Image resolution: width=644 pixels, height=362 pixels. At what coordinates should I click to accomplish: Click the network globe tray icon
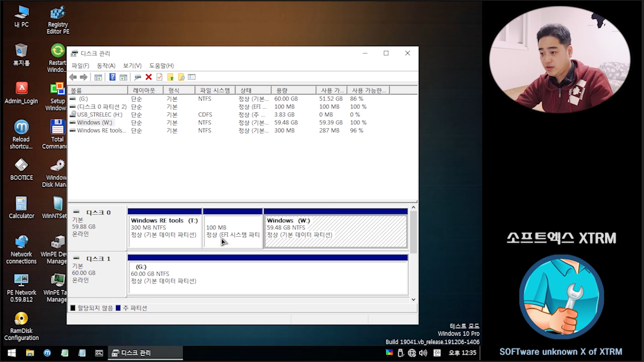(412, 353)
